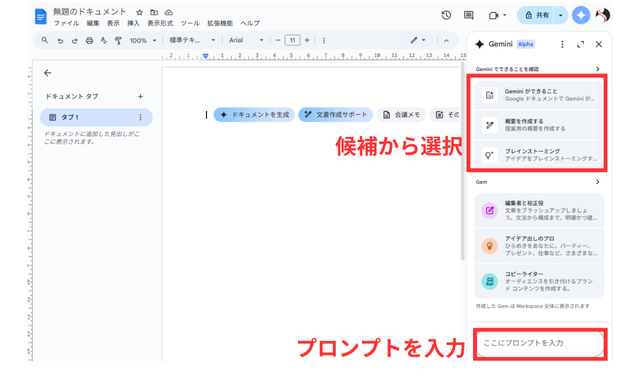Expand the Gemini capabilities section chevron

pyautogui.click(x=598, y=69)
